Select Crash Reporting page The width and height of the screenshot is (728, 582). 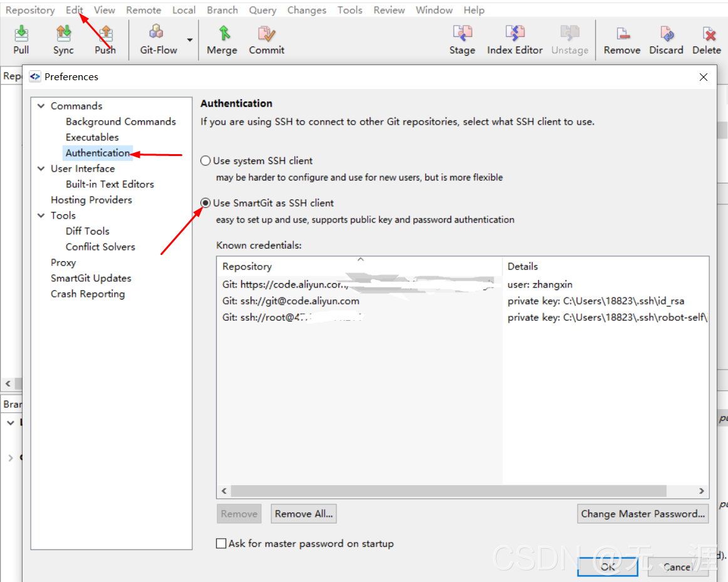pos(88,294)
